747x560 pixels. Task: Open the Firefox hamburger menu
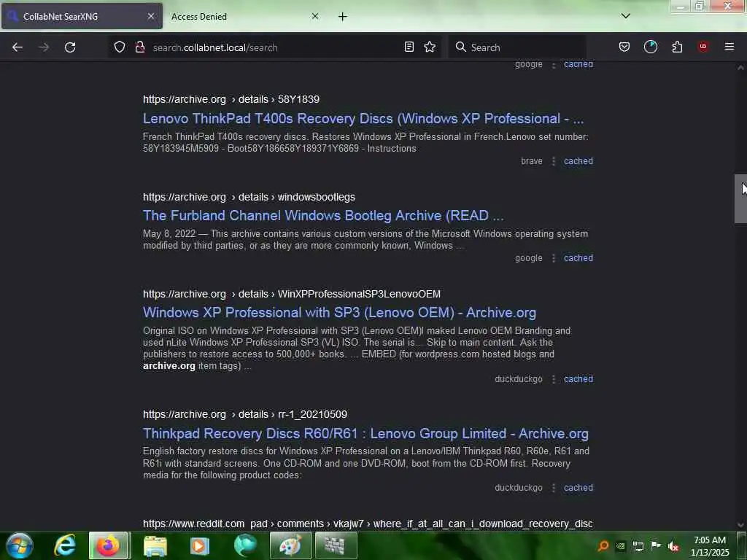point(729,47)
